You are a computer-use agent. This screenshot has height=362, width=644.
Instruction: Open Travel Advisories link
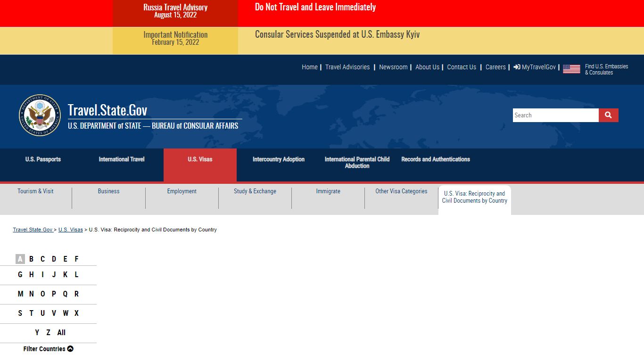coord(347,67)
